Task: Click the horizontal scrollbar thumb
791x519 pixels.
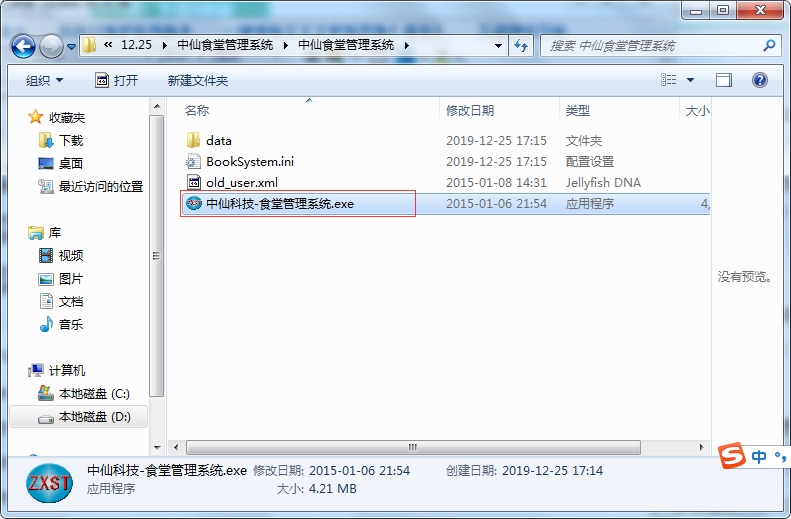Action: [x=413, y=447]
